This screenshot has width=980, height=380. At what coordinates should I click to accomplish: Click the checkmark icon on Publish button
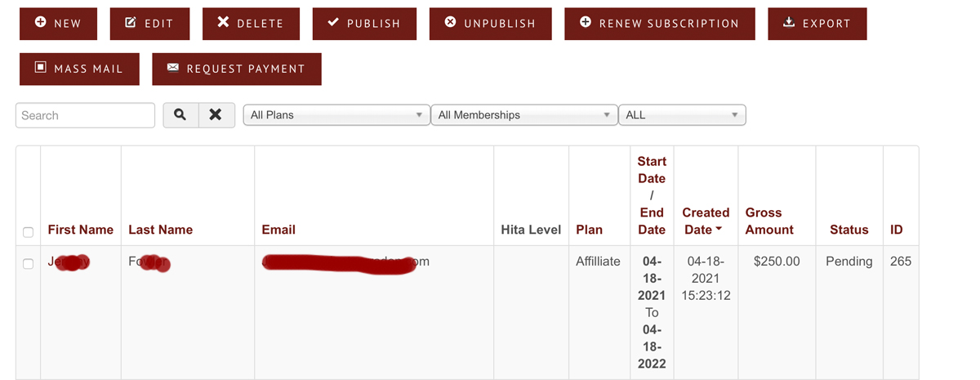(x=333, y=23)
